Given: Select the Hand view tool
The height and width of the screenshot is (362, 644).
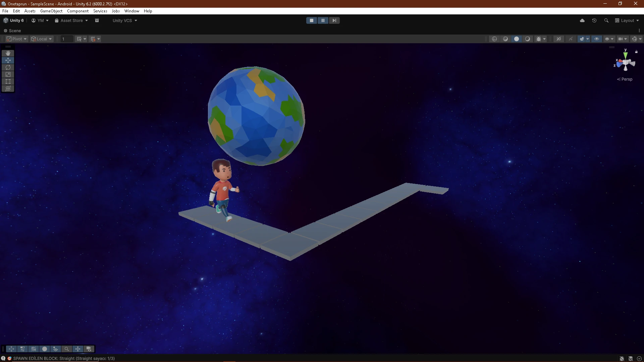Looking at the screenshot, I should (x=8, y=53).
